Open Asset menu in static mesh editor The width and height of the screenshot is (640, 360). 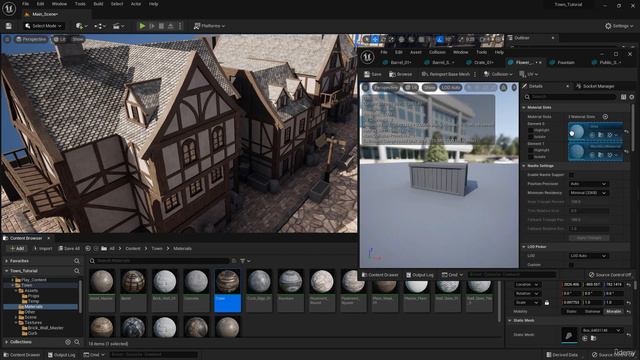coord(416,52)
